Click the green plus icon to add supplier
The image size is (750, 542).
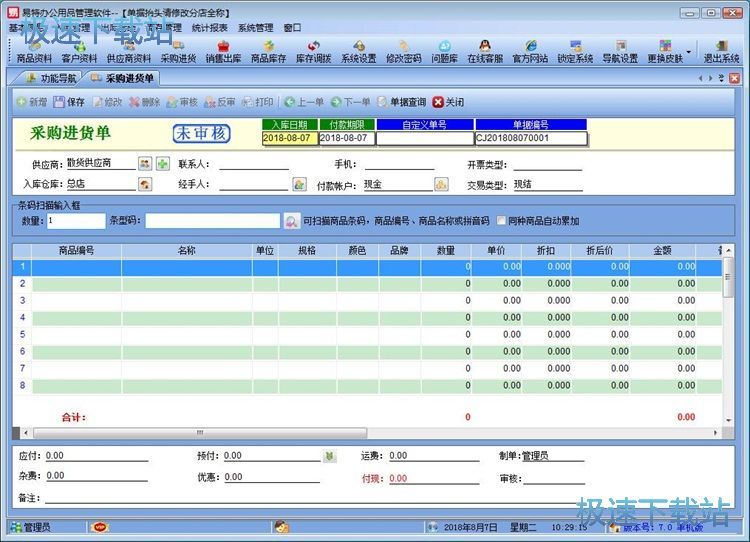click(163, 164)
